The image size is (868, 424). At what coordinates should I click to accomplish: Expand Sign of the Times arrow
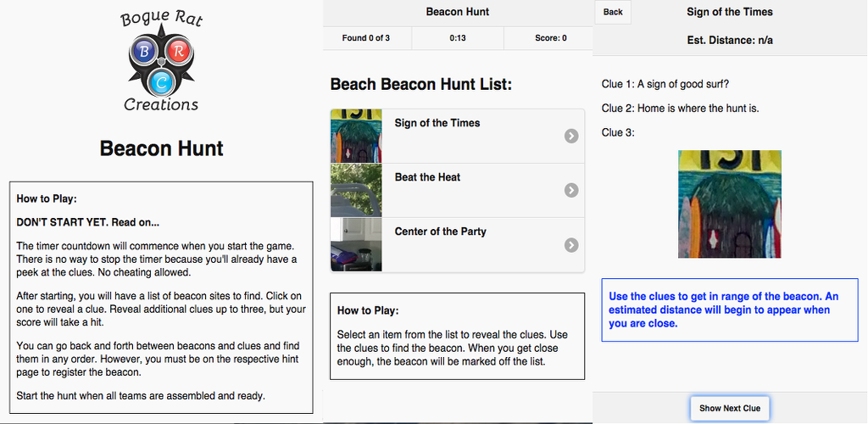coord(571,137)
